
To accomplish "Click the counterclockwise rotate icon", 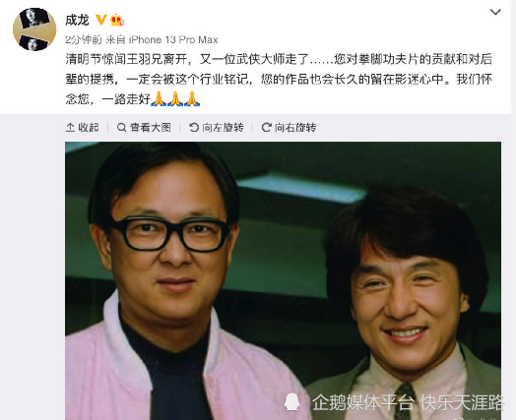I will (194, 127).
